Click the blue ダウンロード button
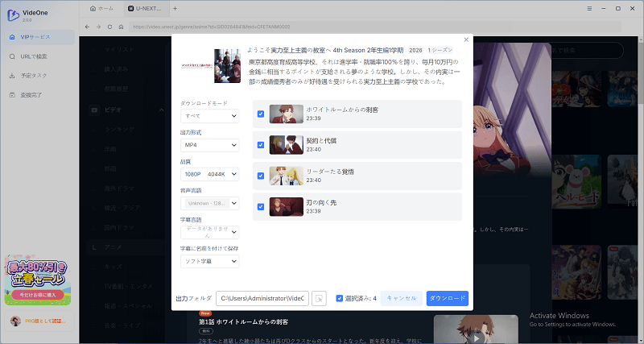Image resolution: width=644 pixels, height=344 pixels. (447, 298)
